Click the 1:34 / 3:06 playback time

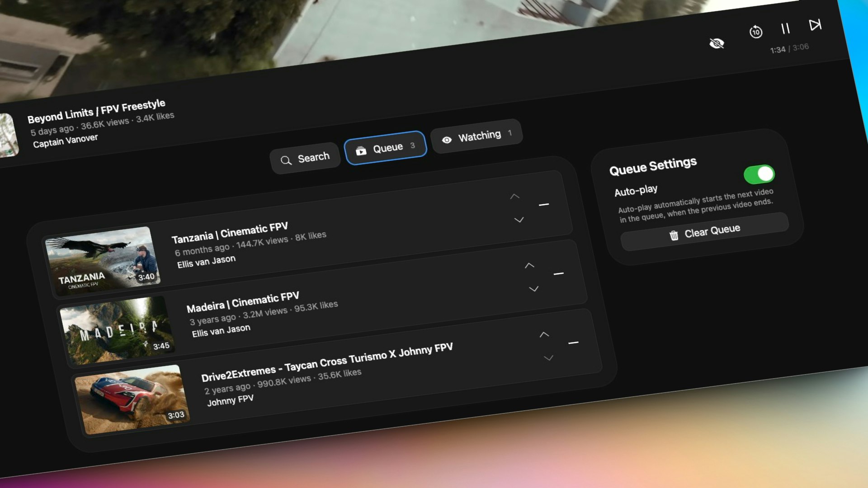[x=789, y=48]
